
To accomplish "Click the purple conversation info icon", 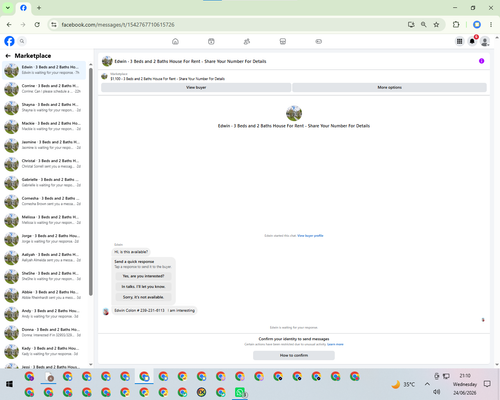I will point(481,61).
